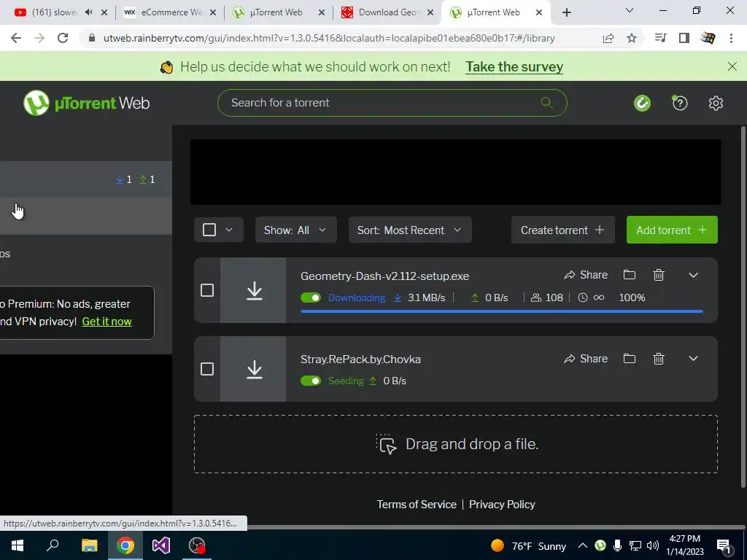Viewport: 747px width, 560px height.
Task: Click the browser address bar URL
Action: point(329,38)
